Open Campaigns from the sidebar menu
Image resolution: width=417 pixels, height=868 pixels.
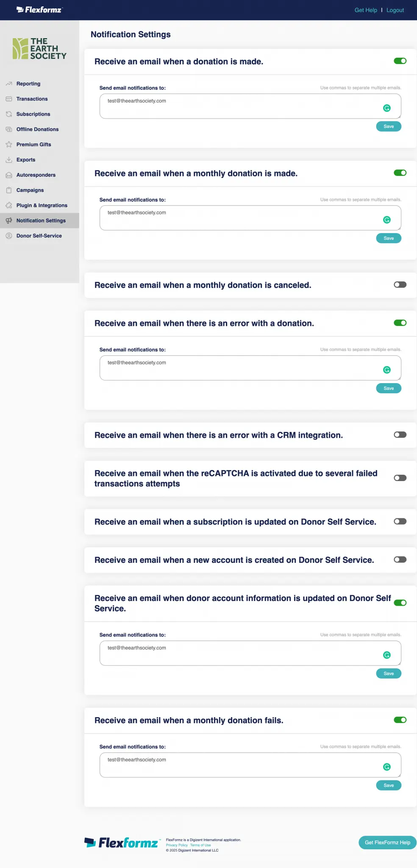point(30,190)
